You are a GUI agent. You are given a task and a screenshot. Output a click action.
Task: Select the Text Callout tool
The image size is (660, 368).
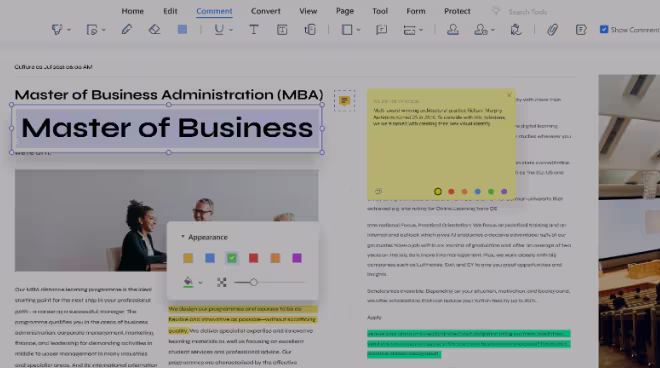[x=310, y=29]
